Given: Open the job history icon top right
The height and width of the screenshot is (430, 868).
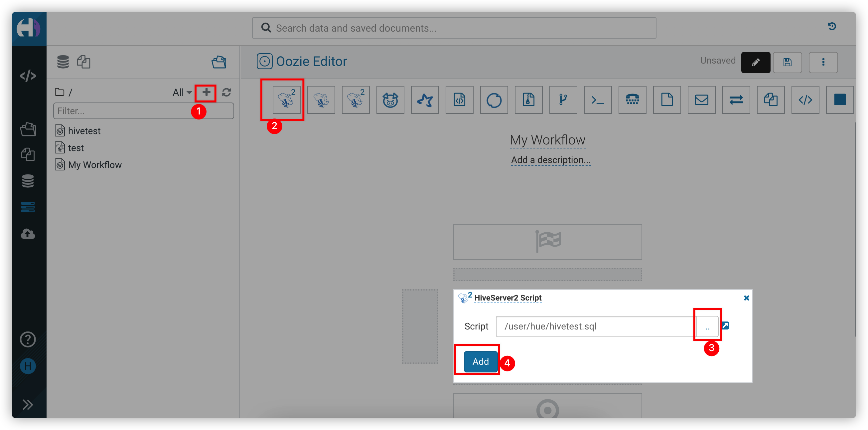Looking at the screenshot, I should (832, 26).
